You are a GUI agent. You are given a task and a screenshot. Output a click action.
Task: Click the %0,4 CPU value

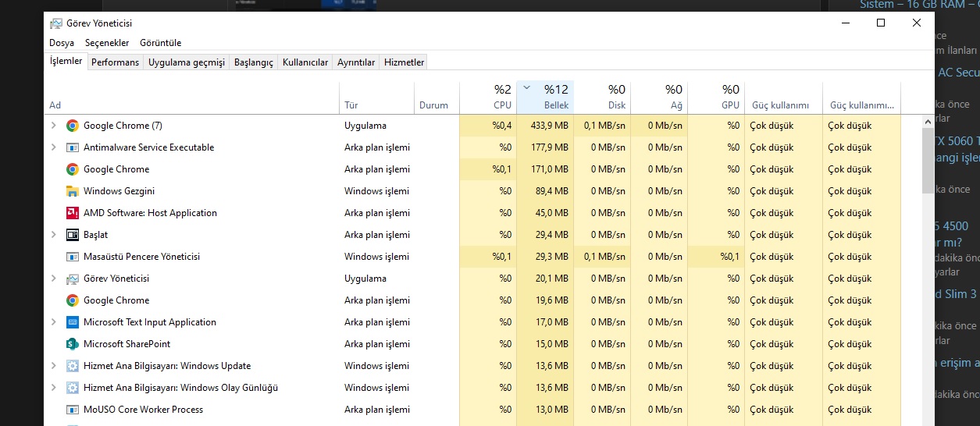(502, 126)
